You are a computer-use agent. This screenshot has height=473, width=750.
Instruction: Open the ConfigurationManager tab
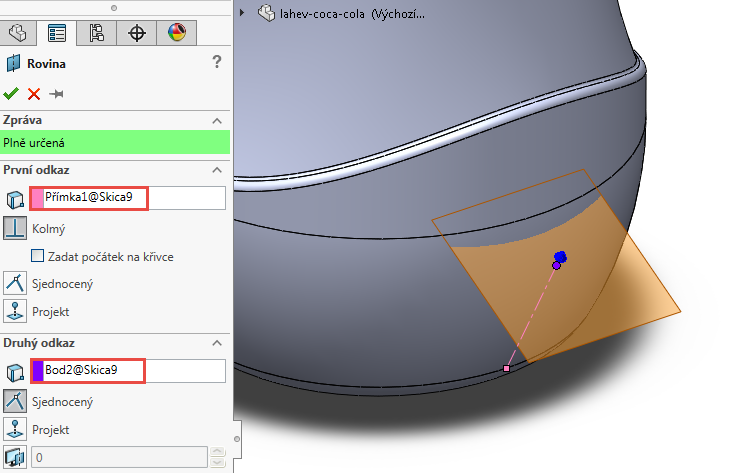coord(97,33)
